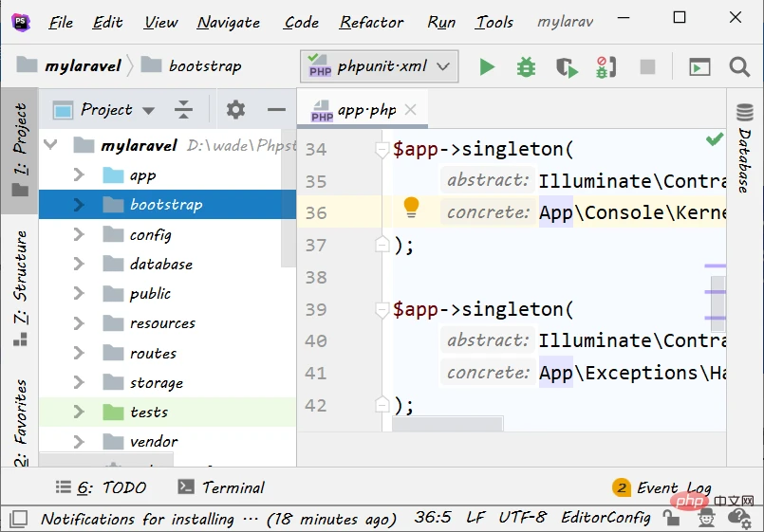Viewport: 764px width, 532px height.
Task: Start debugging with the bug icon
Action: (526, 66)
